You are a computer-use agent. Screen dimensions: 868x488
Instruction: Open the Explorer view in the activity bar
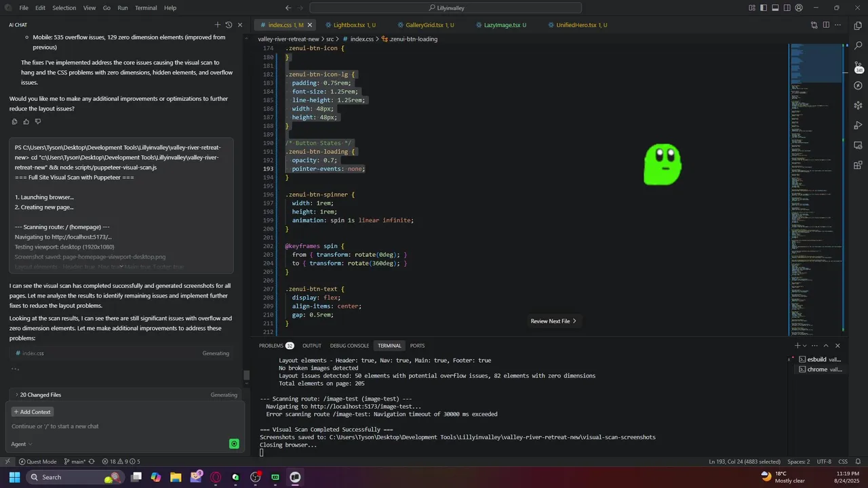pyautogui.click(x=858, y=26)
